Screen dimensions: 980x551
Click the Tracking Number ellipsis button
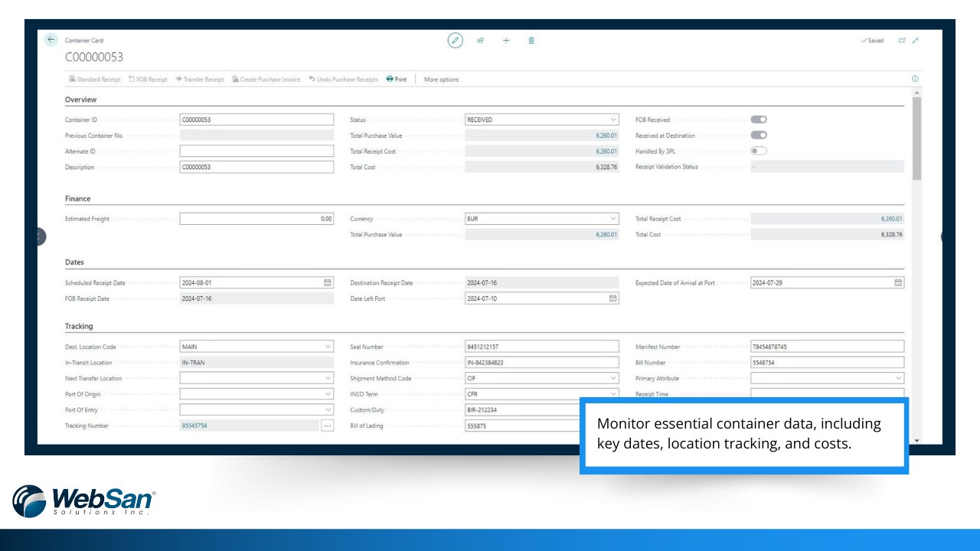point(328,425)
